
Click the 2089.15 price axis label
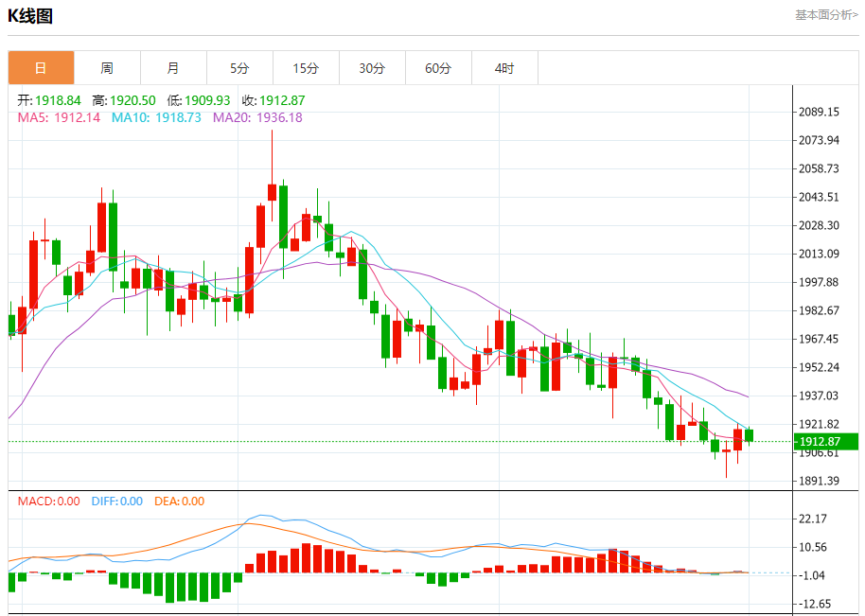(x=819, y=112)
